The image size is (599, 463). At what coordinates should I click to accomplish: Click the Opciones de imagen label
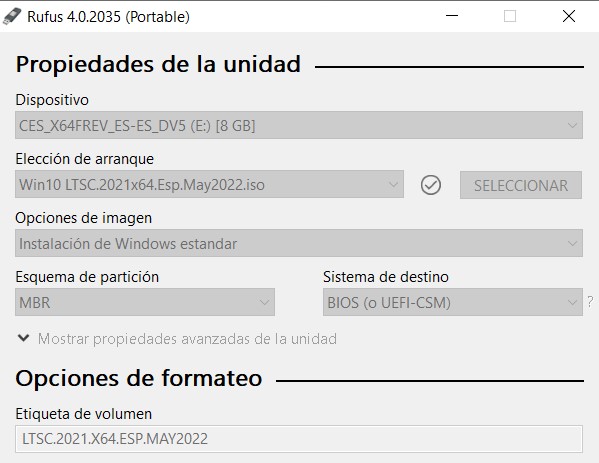point(84,218)
